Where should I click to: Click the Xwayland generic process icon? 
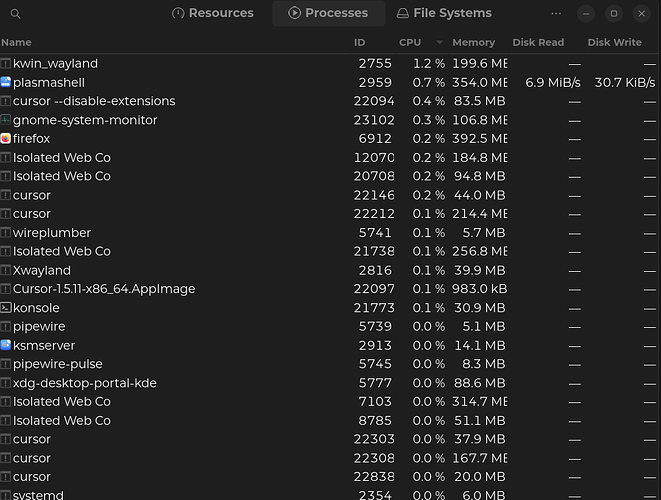[5, 270]
